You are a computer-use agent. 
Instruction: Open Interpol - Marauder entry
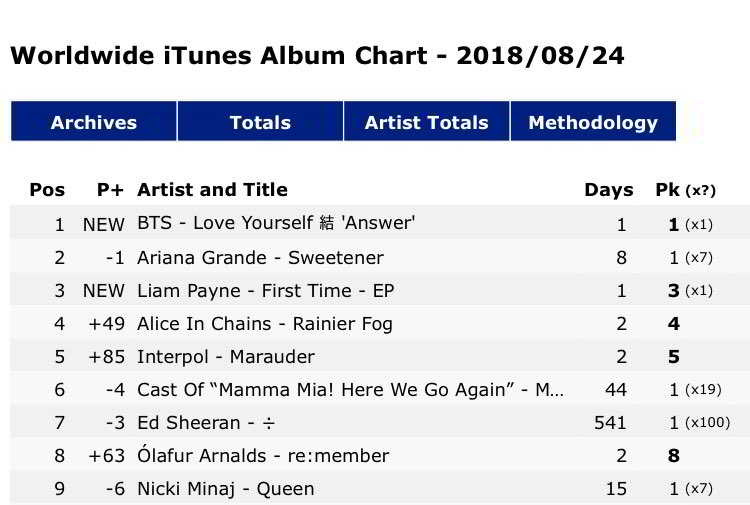pyautogui.click(x=226, y=357)
